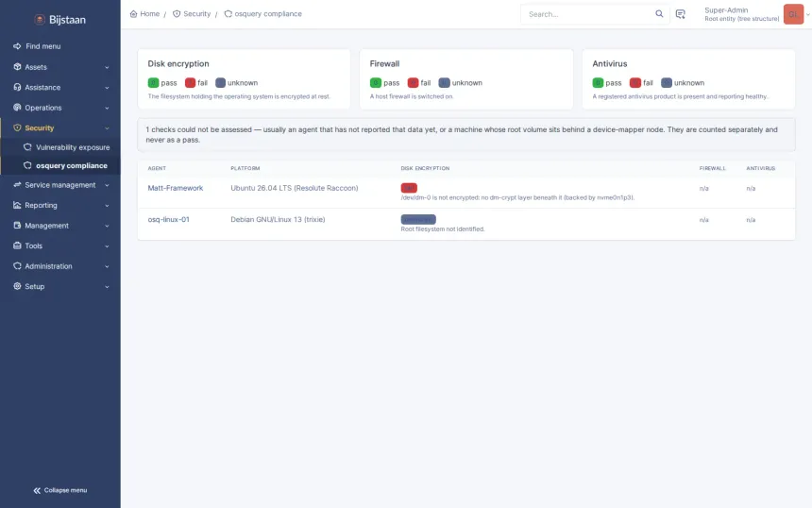Click the Super-Admin profile name
The image size is (812, 508).
tap(726, 10)
